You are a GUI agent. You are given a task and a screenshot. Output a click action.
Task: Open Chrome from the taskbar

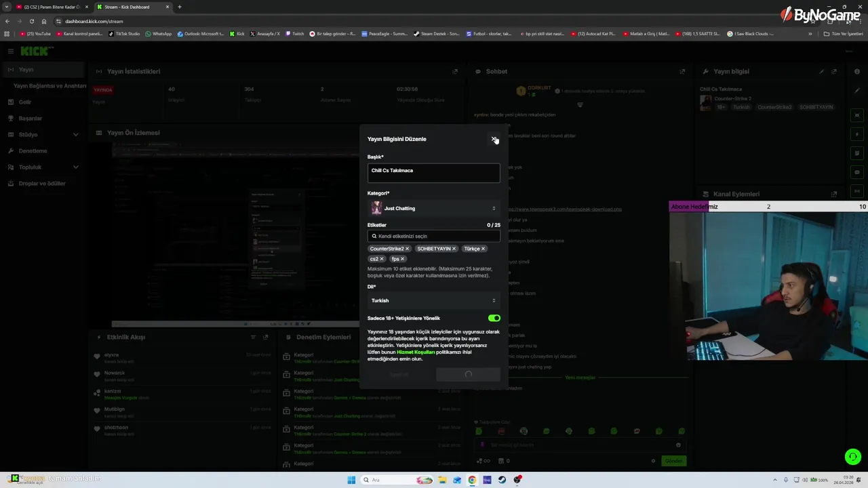[x=472, y=480]
